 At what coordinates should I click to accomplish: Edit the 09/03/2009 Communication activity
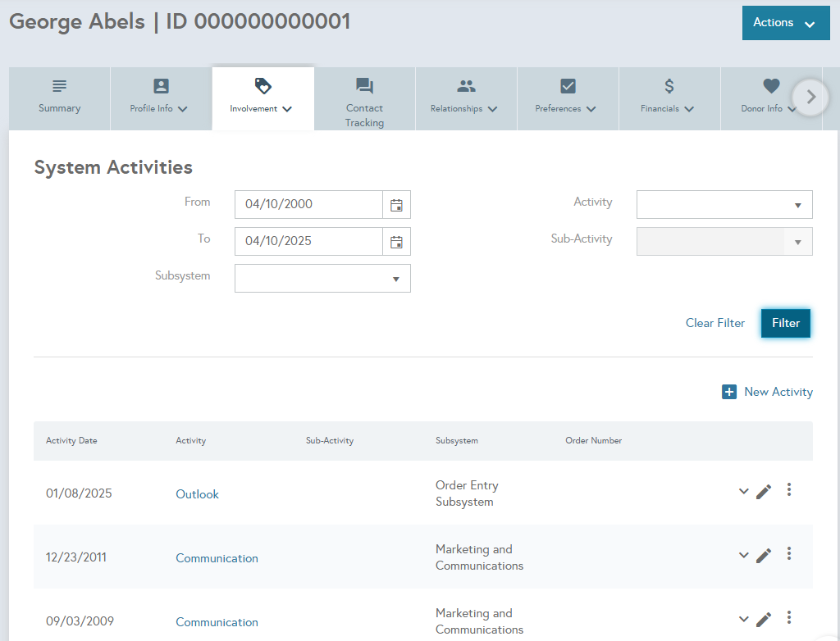click(x=764, y=619)
